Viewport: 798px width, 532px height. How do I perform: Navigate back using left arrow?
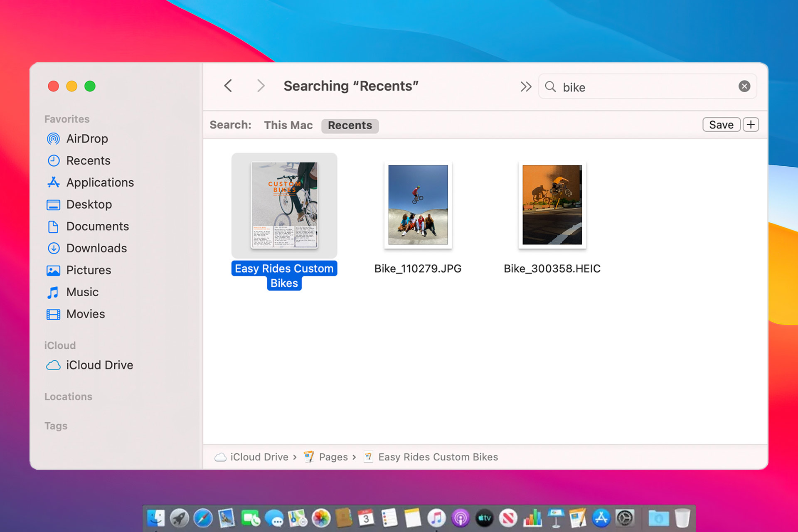(228, 86)
